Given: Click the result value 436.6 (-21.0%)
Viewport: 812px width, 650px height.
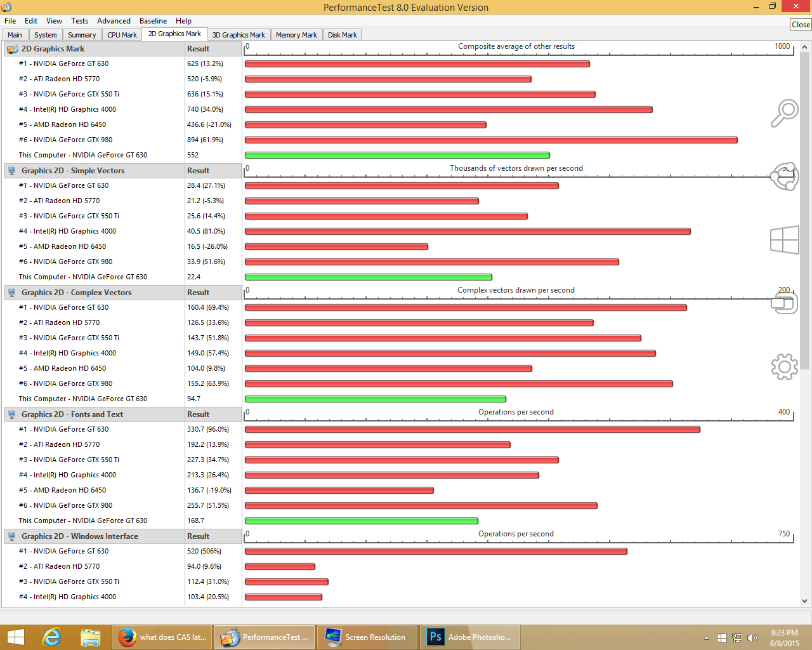Looking at the screenshot, I should pyautogui.click(x=209, y=124).
